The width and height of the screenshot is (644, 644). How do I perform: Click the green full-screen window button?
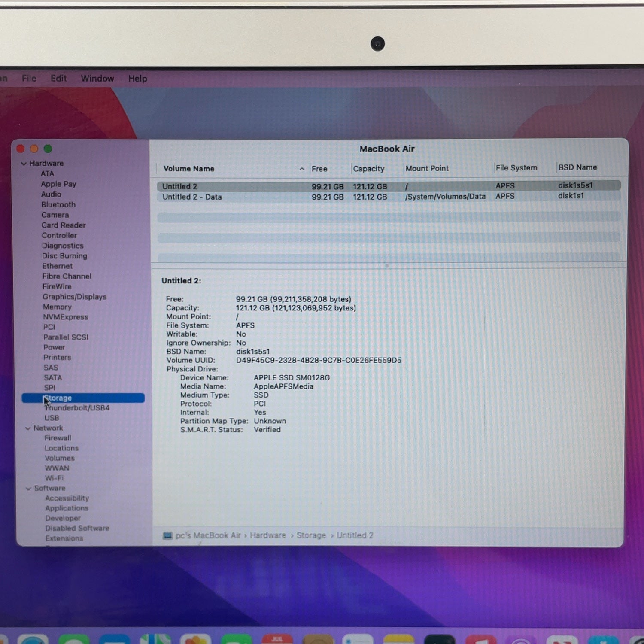click(48, 149)
